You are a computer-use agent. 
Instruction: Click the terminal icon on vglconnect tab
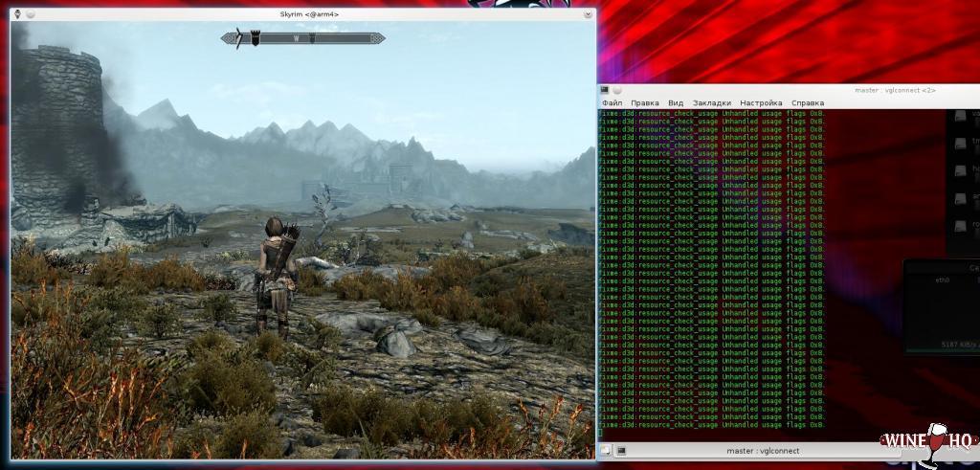point(621,451)
